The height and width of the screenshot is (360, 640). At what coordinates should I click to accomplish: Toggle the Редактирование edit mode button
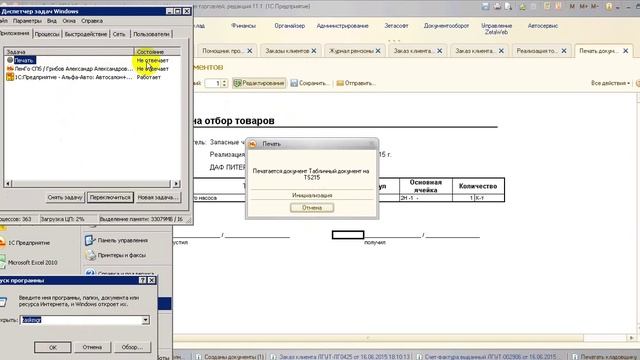pyautogui.click(x=259, y=83)
